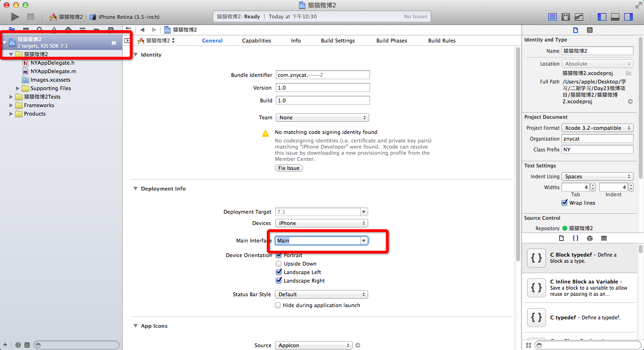
Task: Open the Team dropdown
Action: point(322,117)
